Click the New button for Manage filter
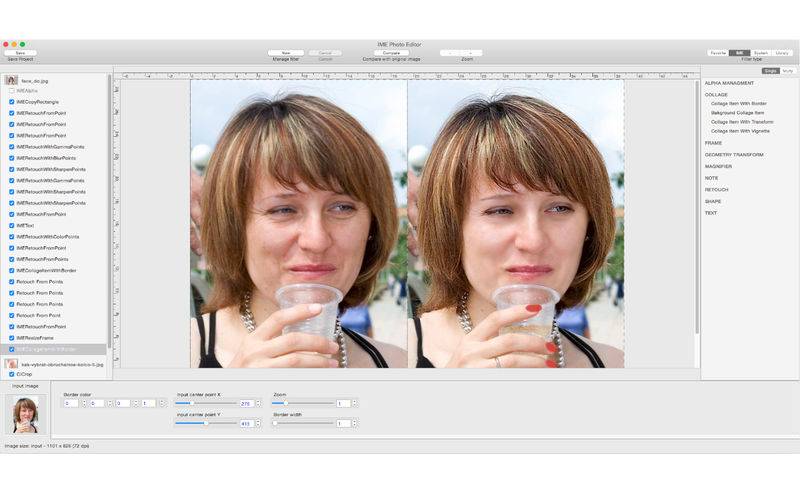 pos(286,53)
